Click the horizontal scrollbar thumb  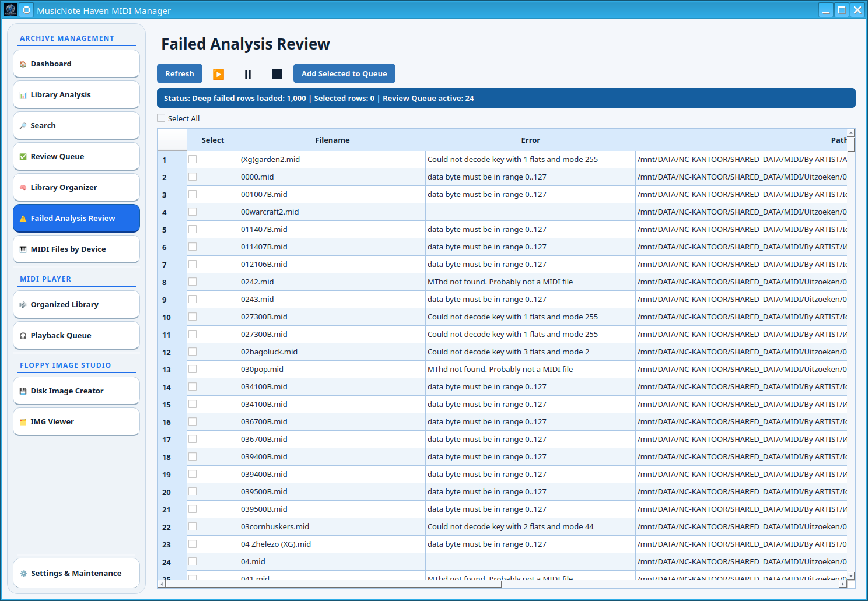pos(332,584)
